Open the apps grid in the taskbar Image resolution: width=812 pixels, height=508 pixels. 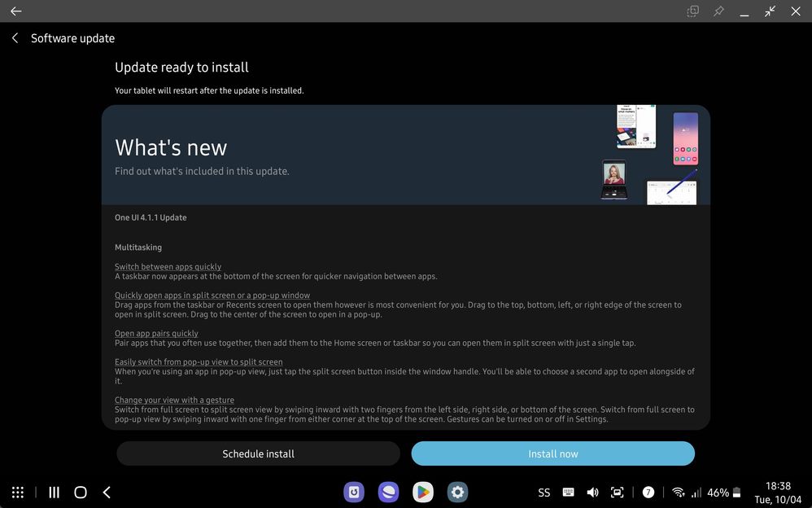click(x=18, y=493)
